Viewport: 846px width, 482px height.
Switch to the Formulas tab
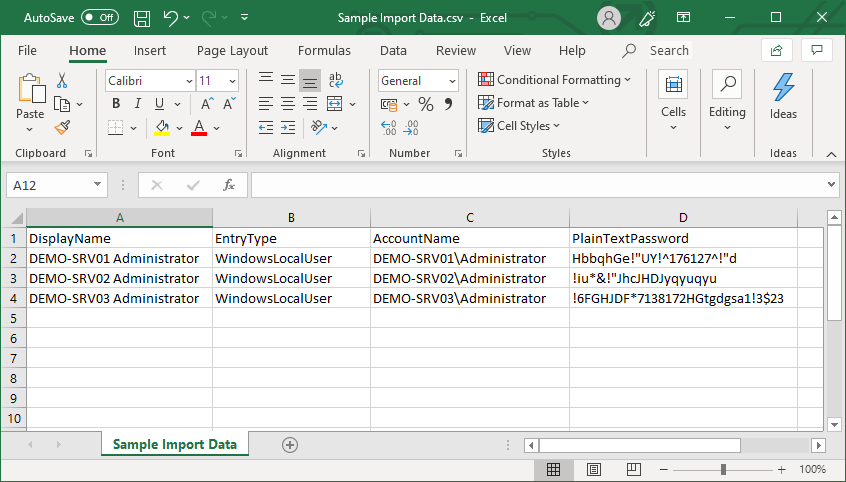(x=324, y=51)
